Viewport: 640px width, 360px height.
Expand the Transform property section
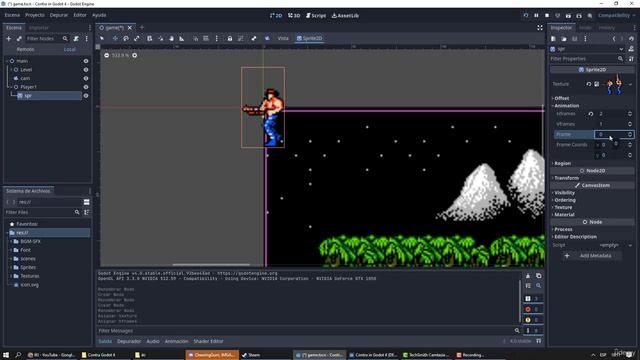tap(566, 178)
